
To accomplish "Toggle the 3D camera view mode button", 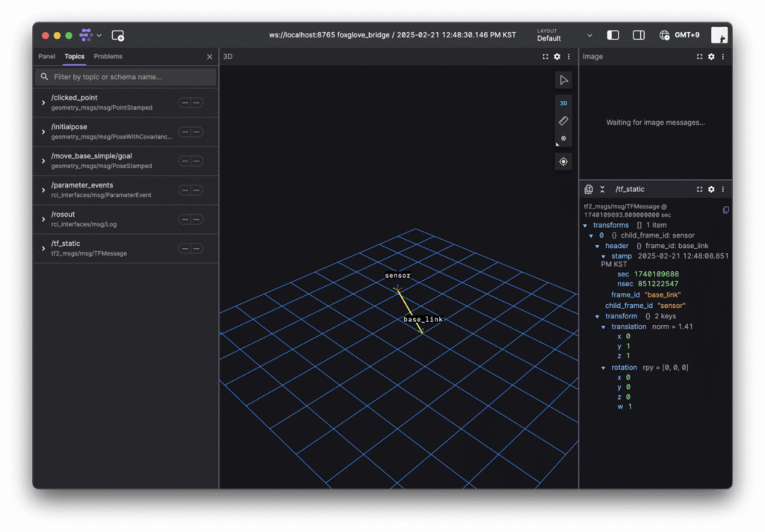I will click(563, 103).
